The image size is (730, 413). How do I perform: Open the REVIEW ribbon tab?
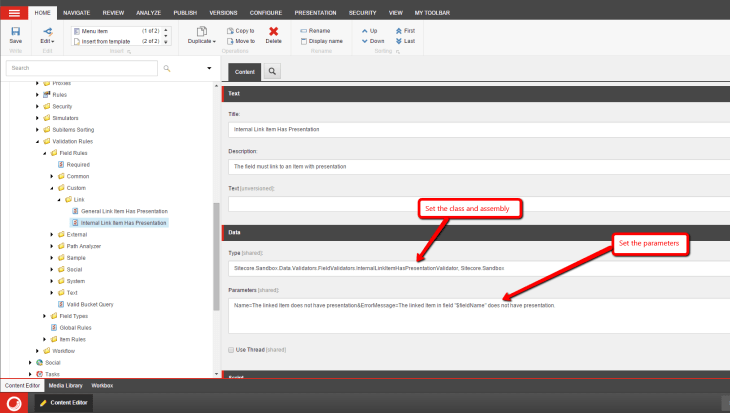[x=113, y=13]
